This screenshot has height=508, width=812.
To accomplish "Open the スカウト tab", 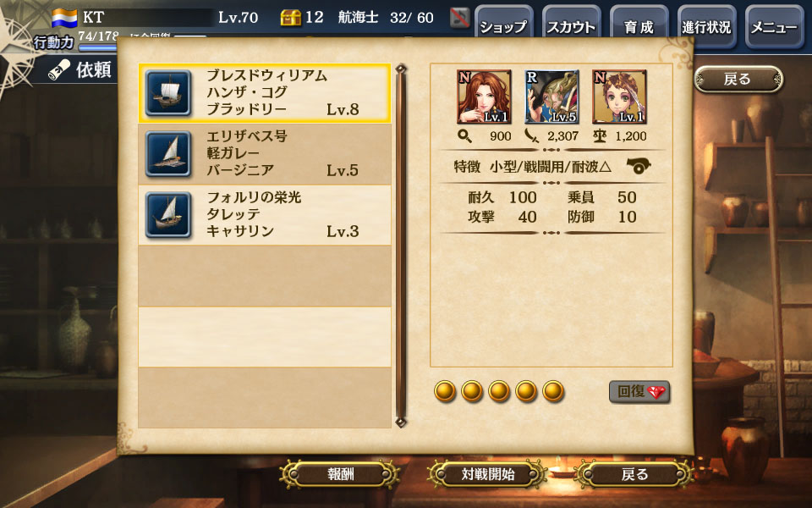I will tap(571, 26).
